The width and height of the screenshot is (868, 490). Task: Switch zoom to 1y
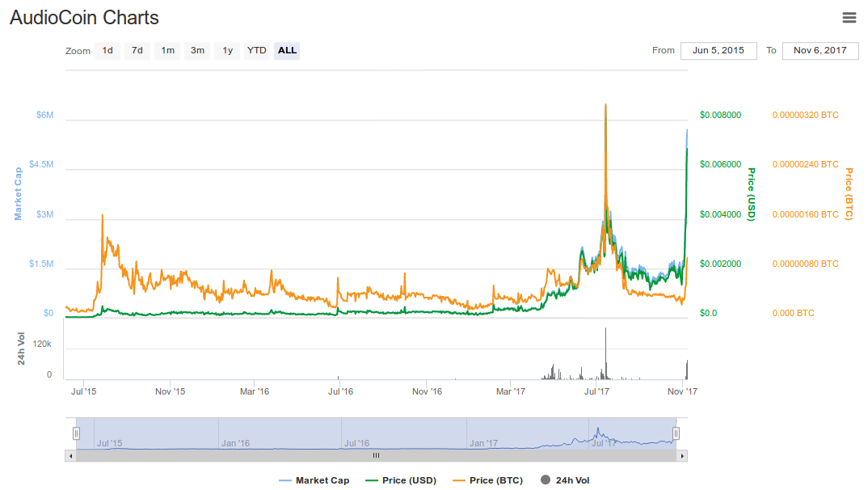[x=228, y=51]
